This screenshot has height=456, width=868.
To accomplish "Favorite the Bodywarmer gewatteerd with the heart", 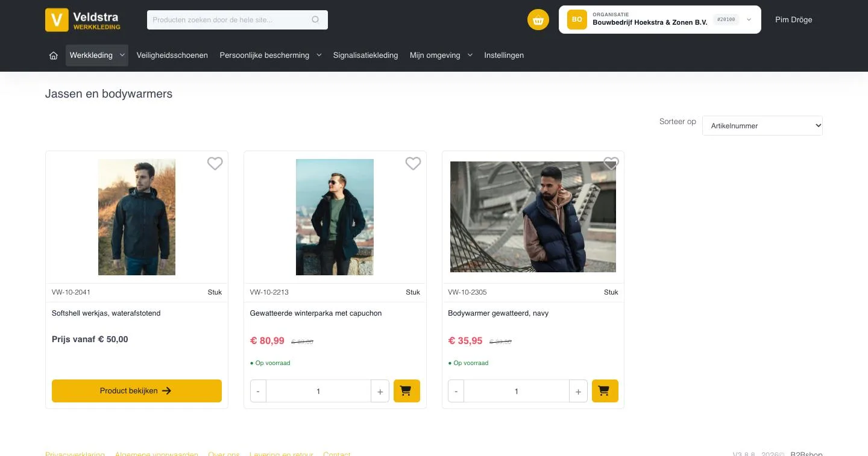I will (x=611, y=163).
